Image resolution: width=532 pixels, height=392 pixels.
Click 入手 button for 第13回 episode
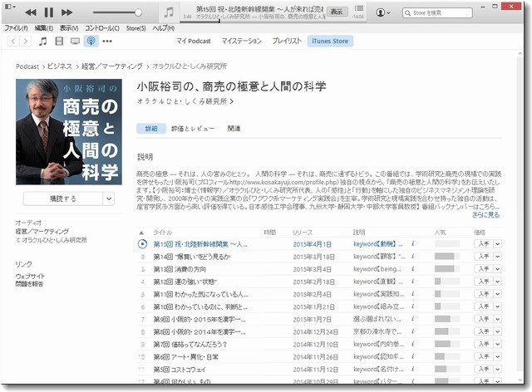click(x=484, y=269)
